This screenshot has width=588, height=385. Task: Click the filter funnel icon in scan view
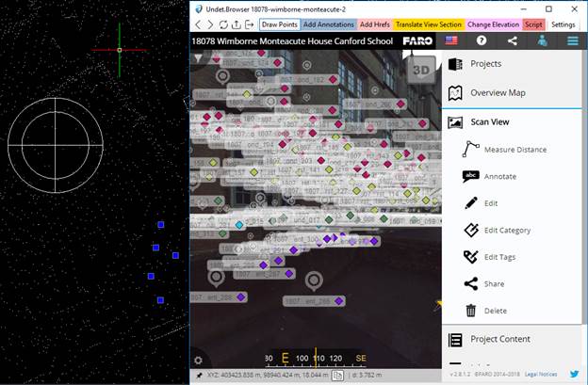[x=198, y=58]
